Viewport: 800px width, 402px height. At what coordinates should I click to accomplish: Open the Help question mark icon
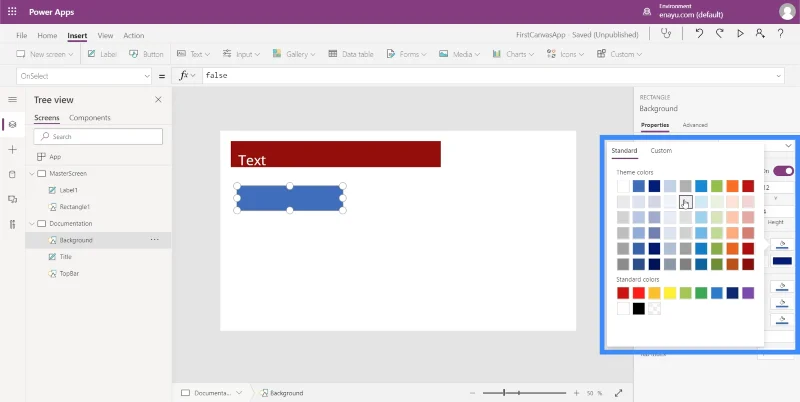point(781,34)
